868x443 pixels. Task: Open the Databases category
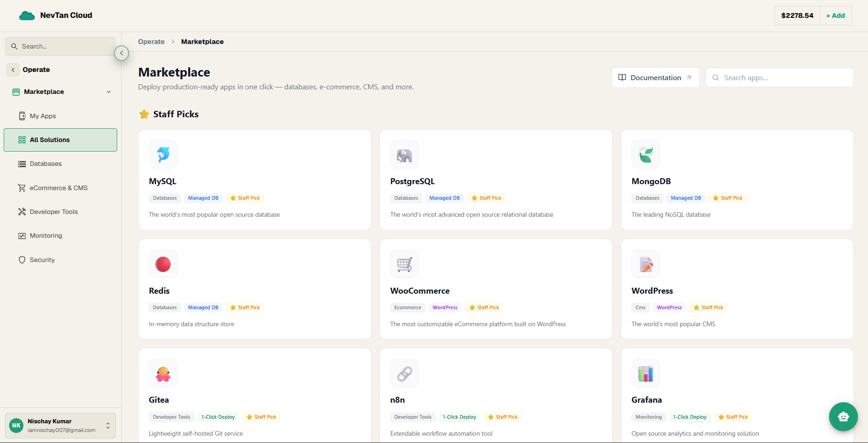point(60,164)
